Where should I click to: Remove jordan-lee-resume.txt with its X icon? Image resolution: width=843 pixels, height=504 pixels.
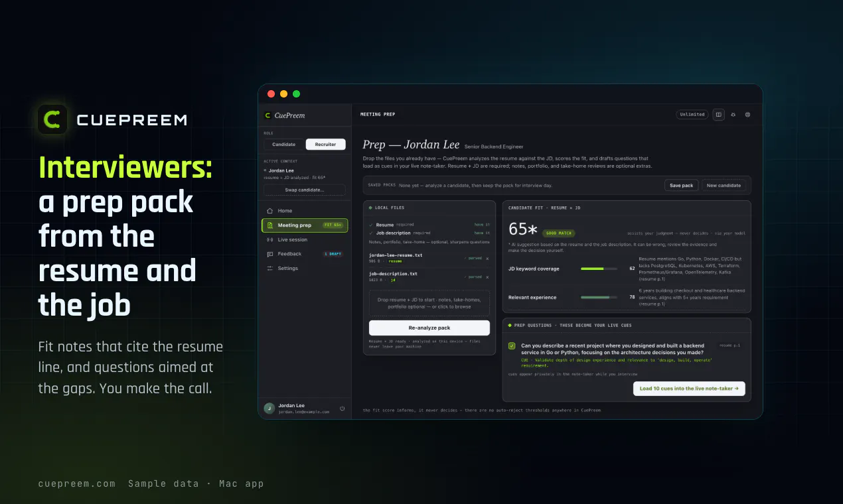(487, 259)
